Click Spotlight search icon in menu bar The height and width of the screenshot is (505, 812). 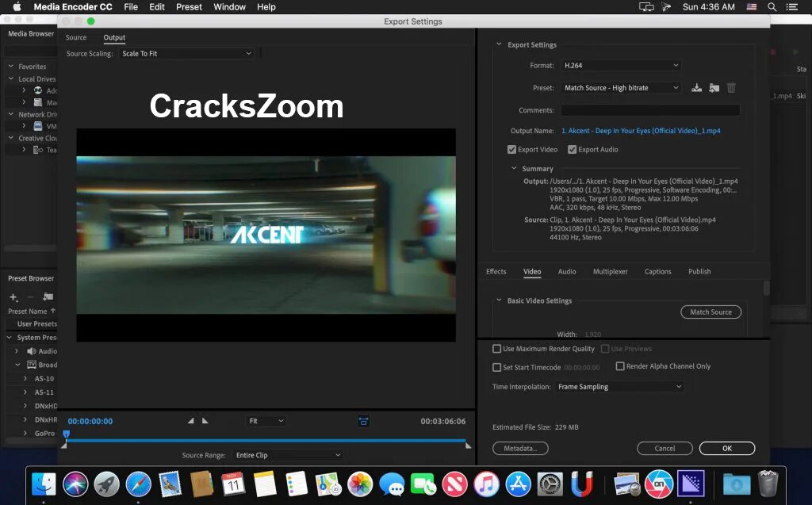[x=772, y=6]
